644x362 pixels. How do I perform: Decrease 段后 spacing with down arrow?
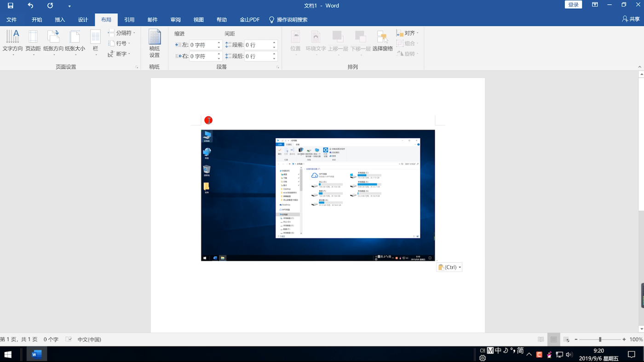pyautogui.click(x=275, y=58)
